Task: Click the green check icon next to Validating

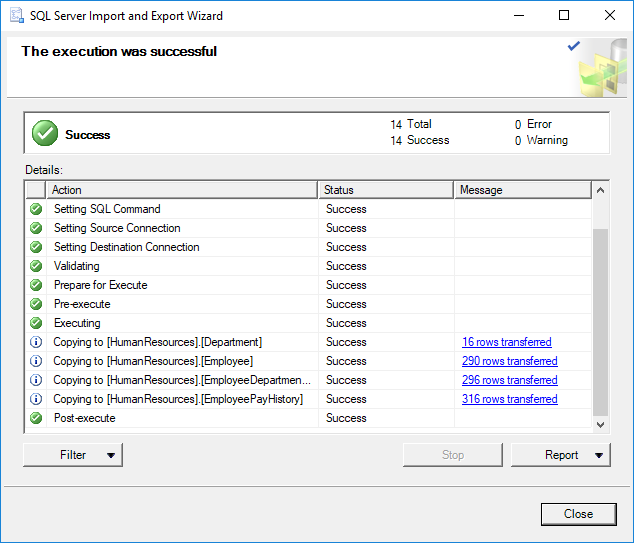Action: pyautogui.click(x=36, y=266)
